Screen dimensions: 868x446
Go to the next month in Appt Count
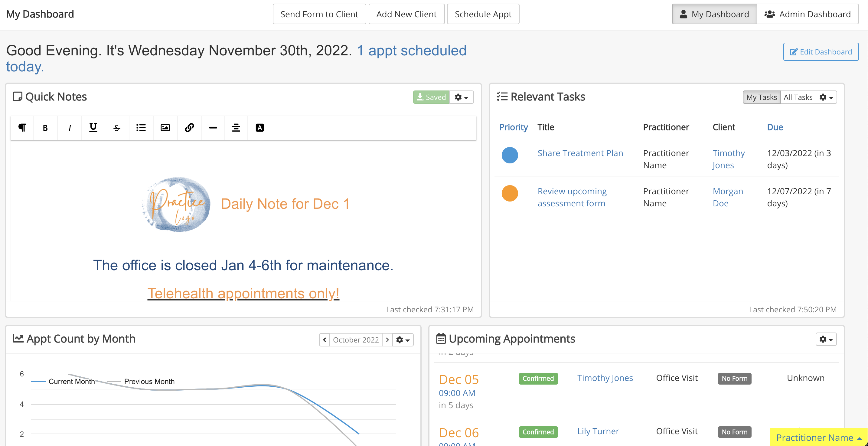[x=387, y=339]
